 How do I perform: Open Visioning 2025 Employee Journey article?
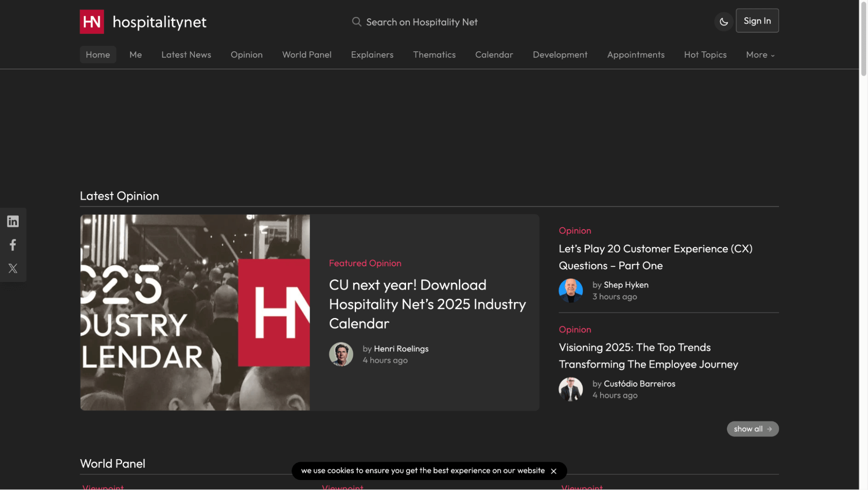click(x=648, y=356)
